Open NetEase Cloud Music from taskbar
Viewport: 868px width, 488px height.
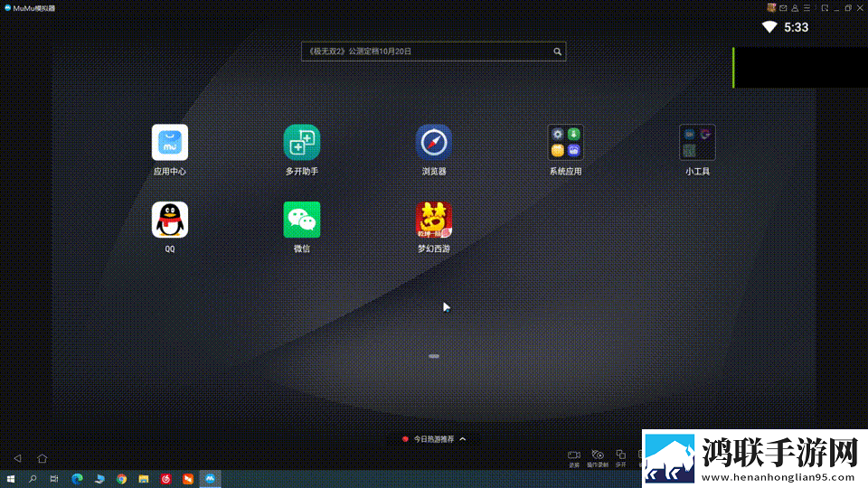(x=165, y=479)
